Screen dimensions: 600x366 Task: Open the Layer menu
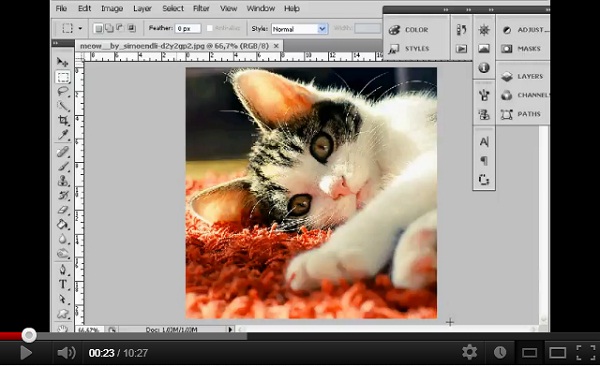point(142,8)
